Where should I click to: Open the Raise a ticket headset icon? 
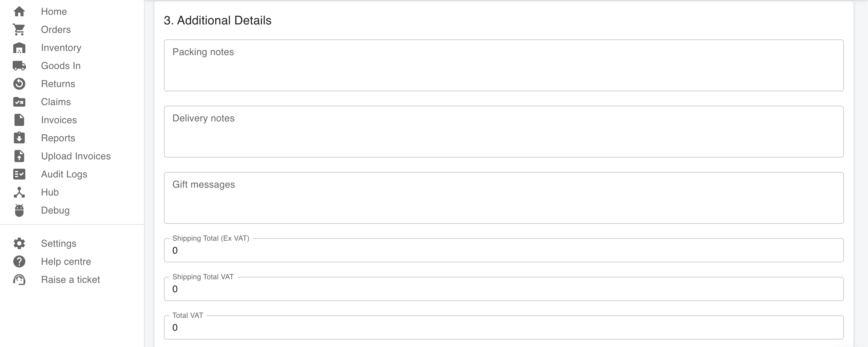[x=19, y=280]
